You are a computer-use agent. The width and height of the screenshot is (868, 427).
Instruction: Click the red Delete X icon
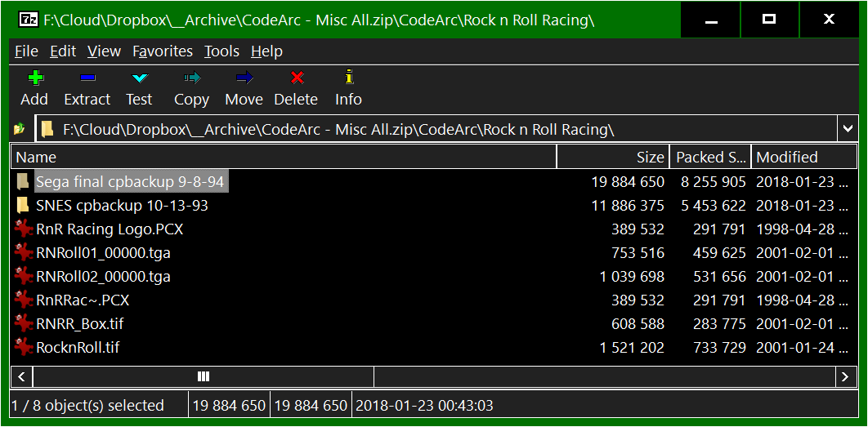click(x=297, y=78)
